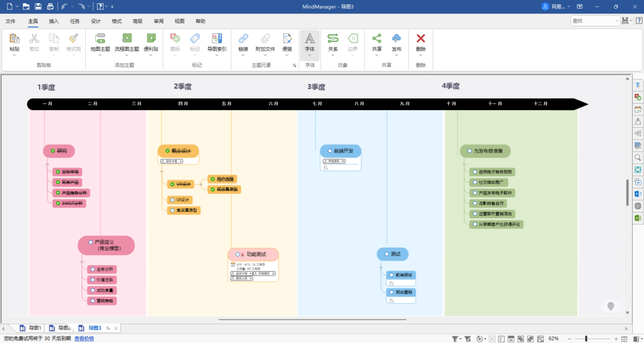Open the search panel in right sidebar
This screenshot has width=644, height=343.
638,157
